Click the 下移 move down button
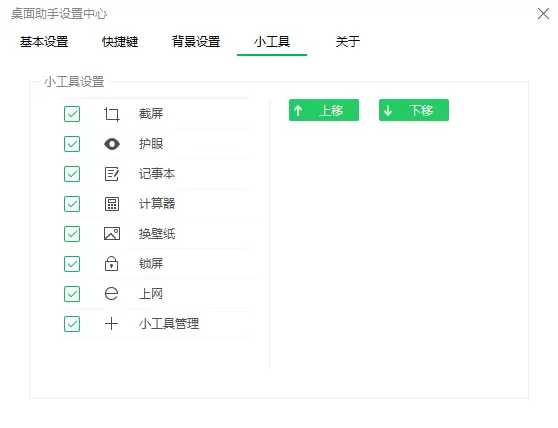Image resolution: width=558 pixels, height=428 pixels. pyautogui.click(x=414, y=110)
